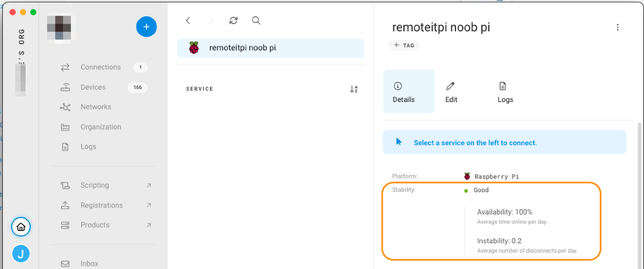Click the Organization building icon
Image resolution: width=644 pixels, height=269 pixels.
[65, 127]
